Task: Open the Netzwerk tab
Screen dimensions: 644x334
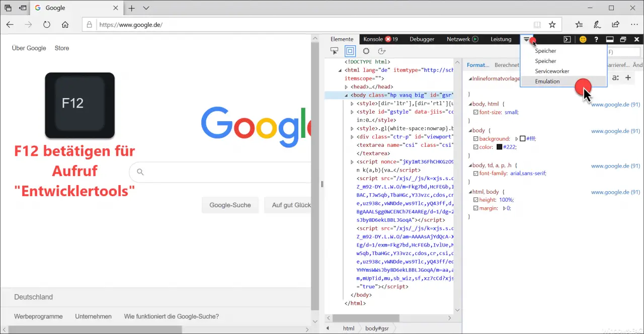Action: [462, 39]
